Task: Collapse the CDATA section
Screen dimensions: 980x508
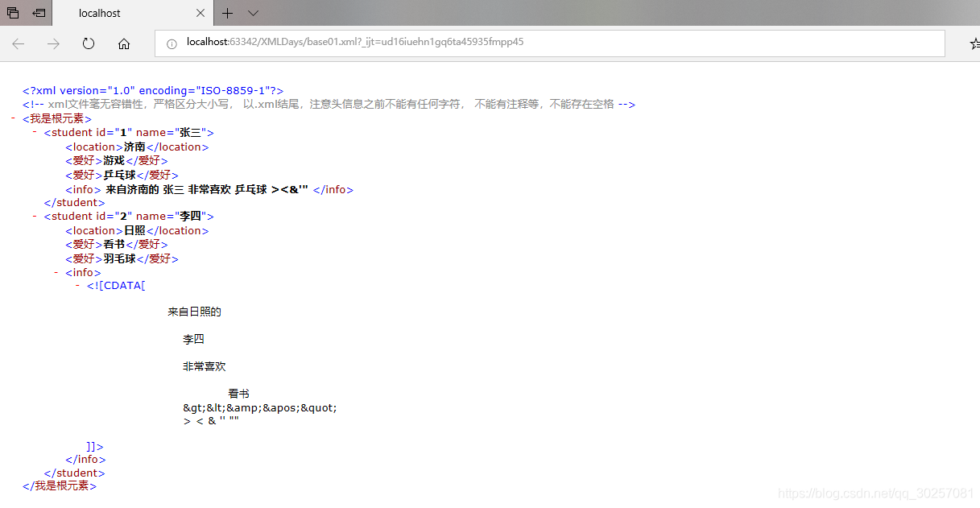Action: click(78, 286)
